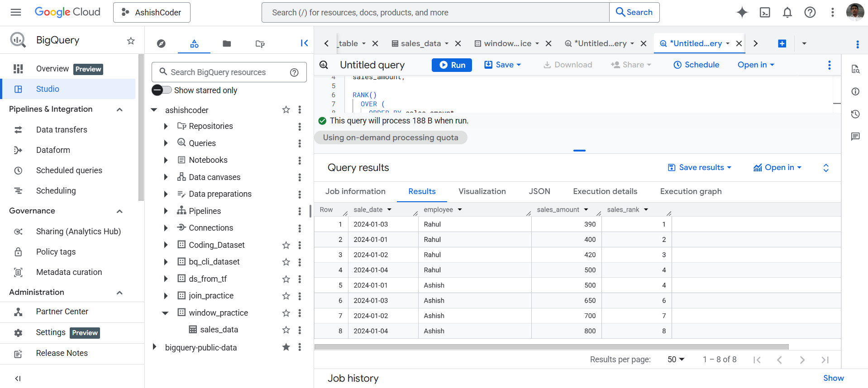Screen dimensions: 868x388
Task: View Execution graph tab
Action: click(691, 191)
